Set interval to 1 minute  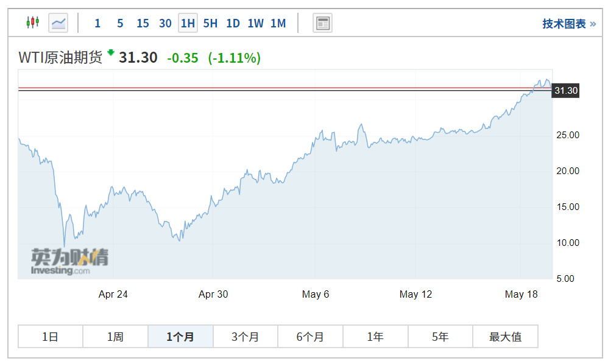[x=97, y=24]
